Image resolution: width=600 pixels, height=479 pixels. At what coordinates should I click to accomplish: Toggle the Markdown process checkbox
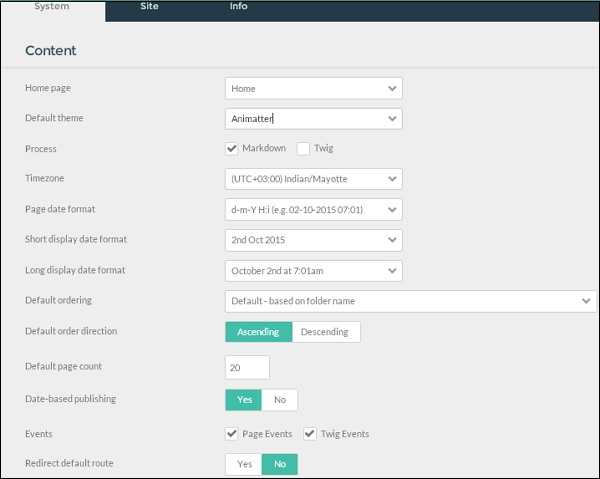tap(233, 149)
